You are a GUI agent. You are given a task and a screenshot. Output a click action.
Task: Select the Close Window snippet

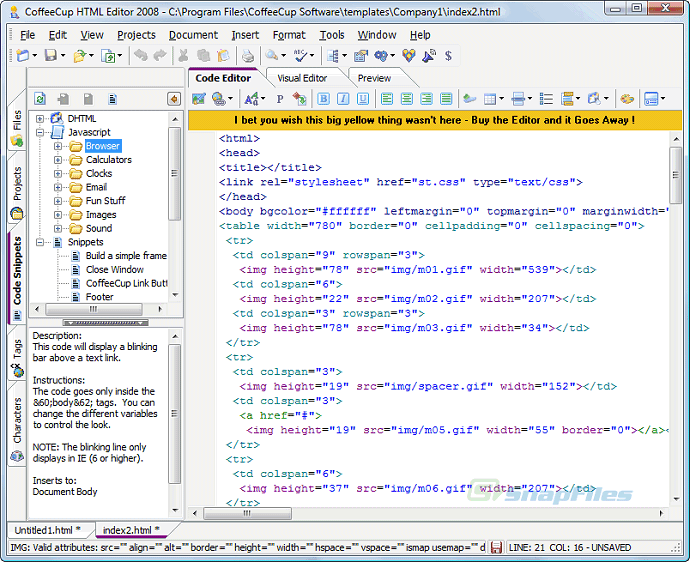[x=114, y=270]
